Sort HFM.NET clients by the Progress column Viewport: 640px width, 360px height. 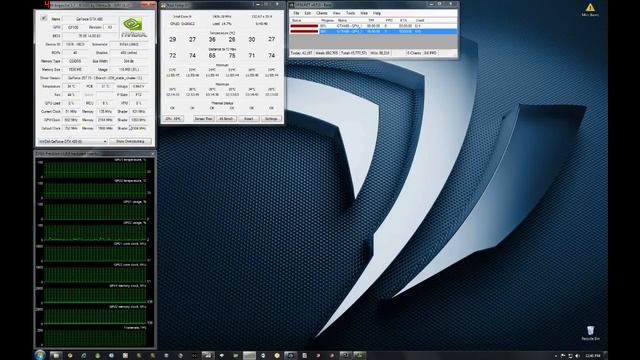(x=327, y=20)
